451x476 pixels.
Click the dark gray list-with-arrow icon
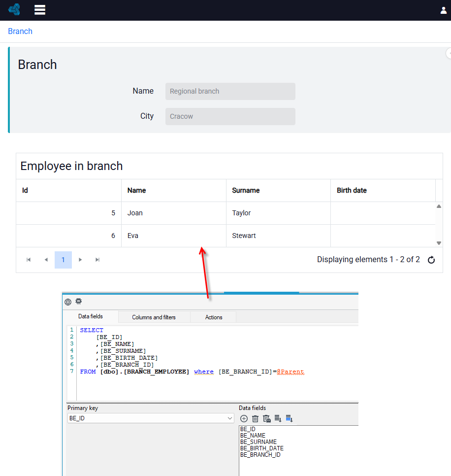pyautogui.click(x=278, y=419)
